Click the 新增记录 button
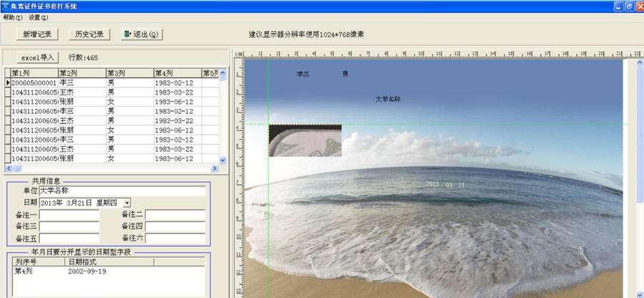 [38, 34]
